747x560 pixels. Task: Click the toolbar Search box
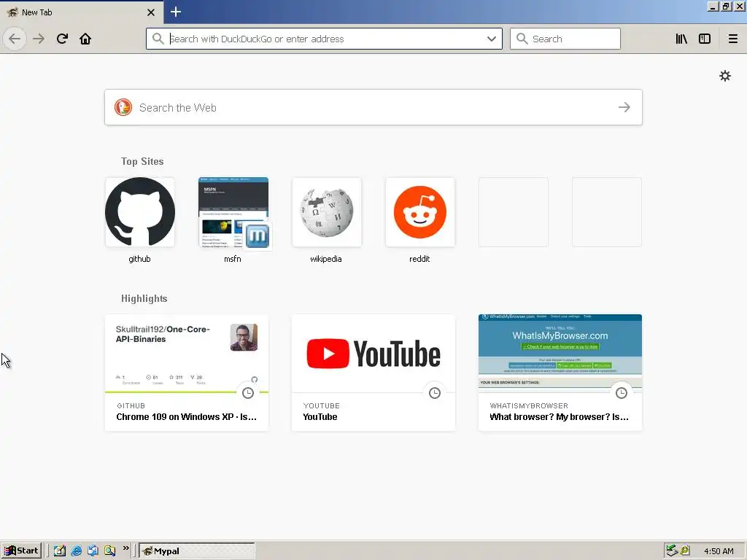coord(565,39)
